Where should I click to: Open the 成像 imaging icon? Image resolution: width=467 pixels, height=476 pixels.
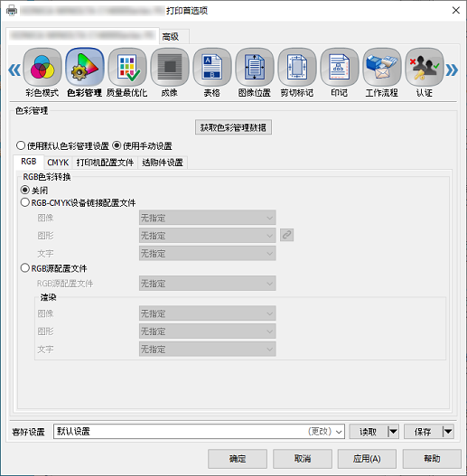coord(170,68)
